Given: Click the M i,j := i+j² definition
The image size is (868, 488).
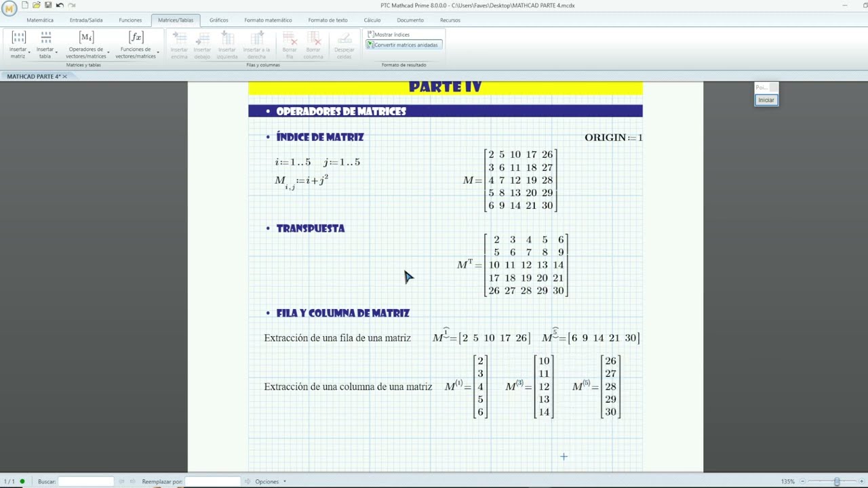Looking at the screenshot, I should click(x=302, y=182).
